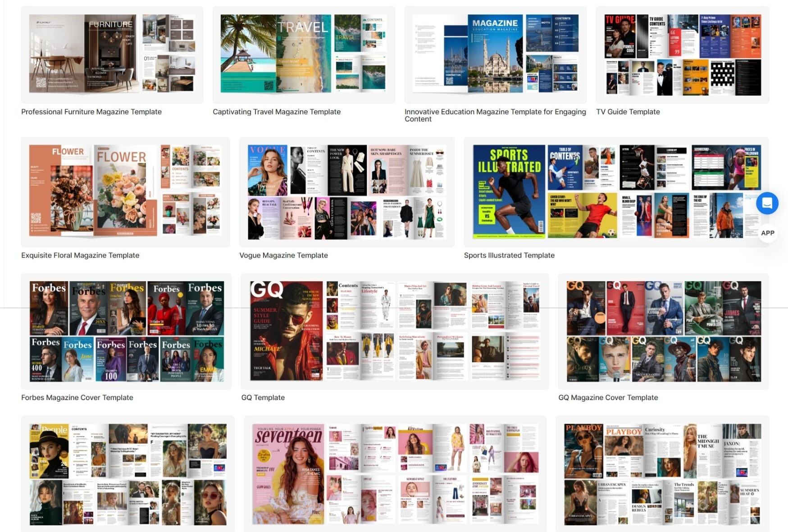Click the round APP button
This screenshot has height=532, width=788.
click(767, 233)
